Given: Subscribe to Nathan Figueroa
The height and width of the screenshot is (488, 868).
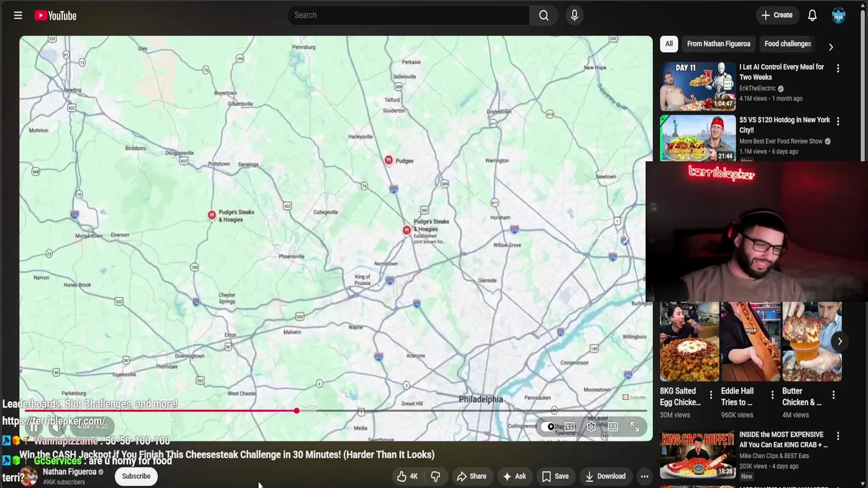Looking at the screenshot, I should 136,476.
